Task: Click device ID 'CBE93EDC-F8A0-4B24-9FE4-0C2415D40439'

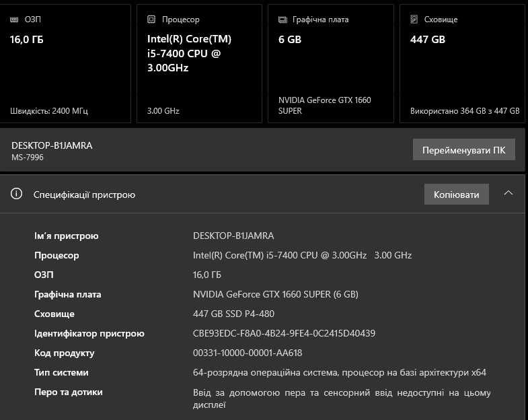Action: pyautogui.click(x=284, y=333)
